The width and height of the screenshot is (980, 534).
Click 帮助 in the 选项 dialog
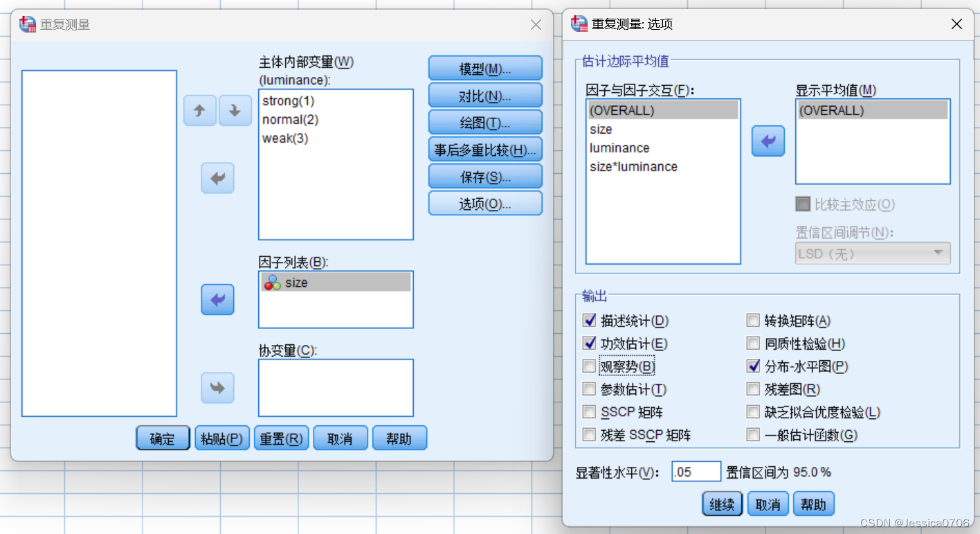pyautogui.click(x=814, y=504)
